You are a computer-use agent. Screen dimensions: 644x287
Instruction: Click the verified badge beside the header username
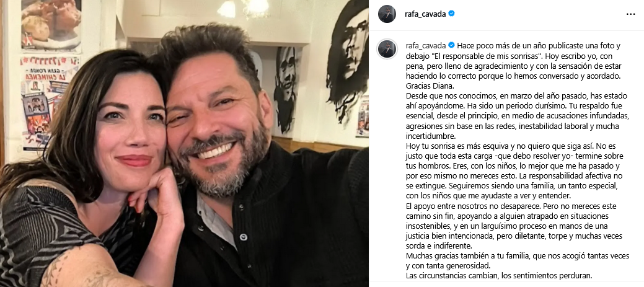[x=451, y=14]
